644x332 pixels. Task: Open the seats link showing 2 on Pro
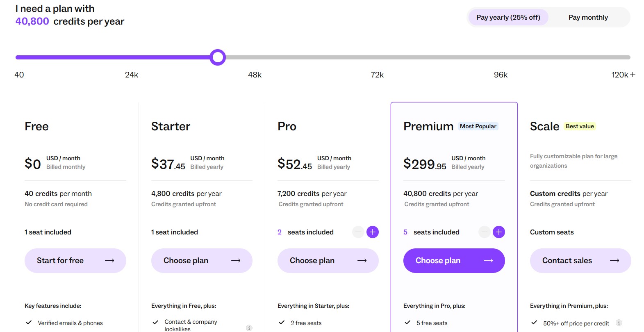tap(280, 232)
